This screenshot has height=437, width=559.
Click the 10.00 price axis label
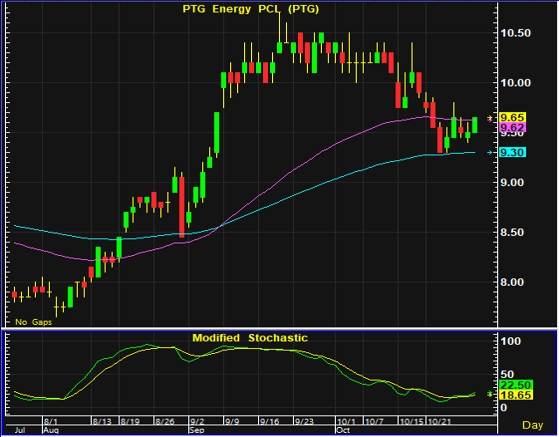515,83
